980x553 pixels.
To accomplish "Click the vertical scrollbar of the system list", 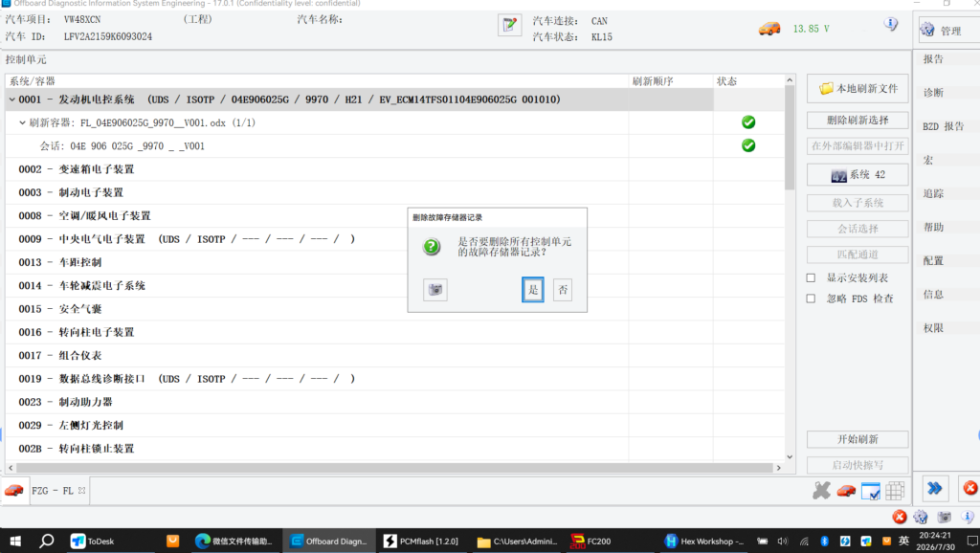I will tap(790, 138).
